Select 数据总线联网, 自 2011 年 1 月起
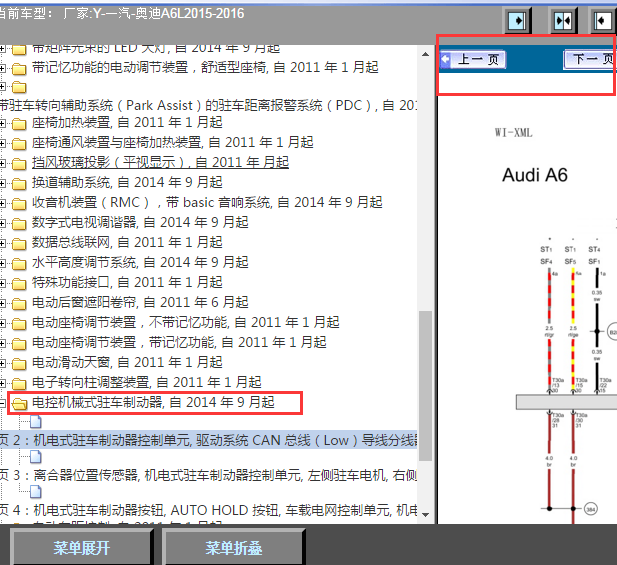Viewport: 617px width, 565px height. 127,242
